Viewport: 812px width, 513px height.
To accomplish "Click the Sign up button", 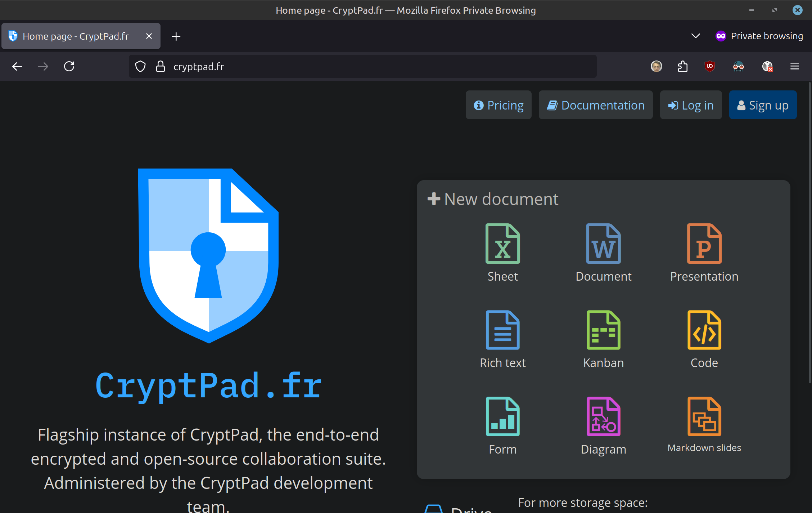I will [x=763, y=105].
